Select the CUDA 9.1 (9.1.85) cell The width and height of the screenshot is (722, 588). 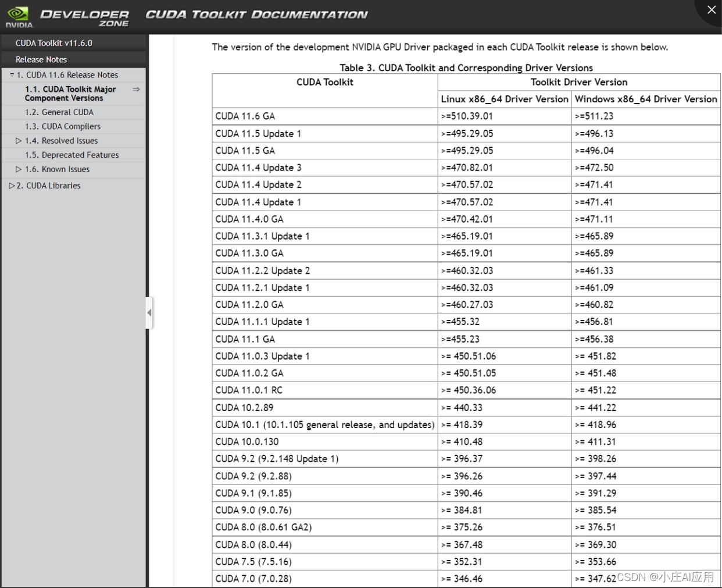(x=325, y=493)
